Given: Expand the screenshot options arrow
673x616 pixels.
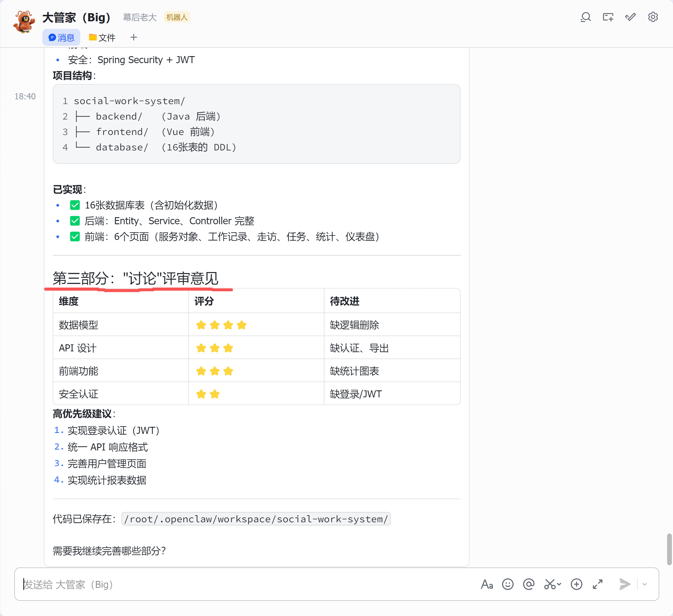Looking at the screenshot, I should click(x=559, y=584).
